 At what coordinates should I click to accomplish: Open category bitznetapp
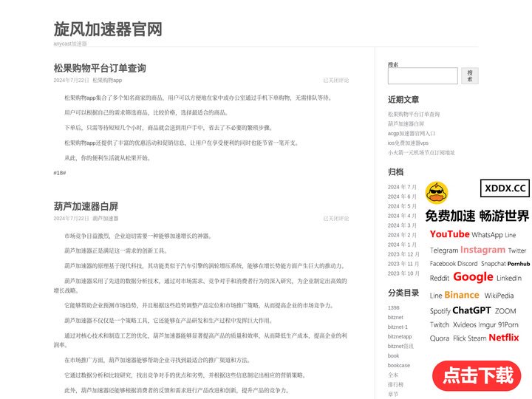400,337
